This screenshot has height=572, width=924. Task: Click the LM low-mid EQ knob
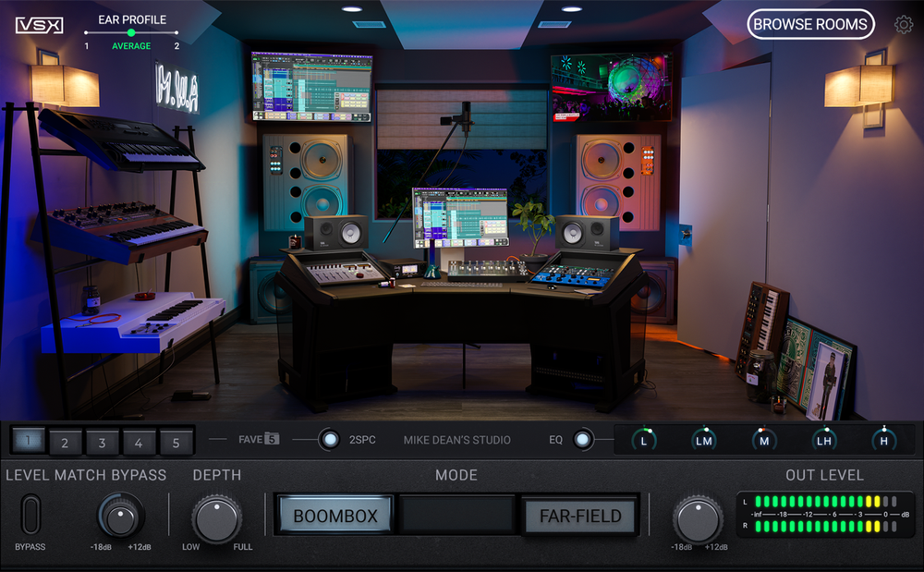tap(703, 440)
